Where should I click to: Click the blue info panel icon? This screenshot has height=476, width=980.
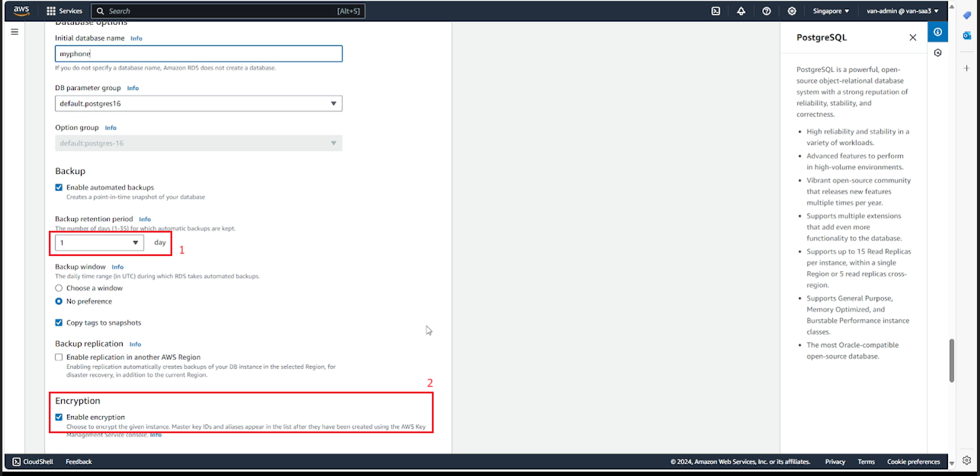tap(938, 32)
